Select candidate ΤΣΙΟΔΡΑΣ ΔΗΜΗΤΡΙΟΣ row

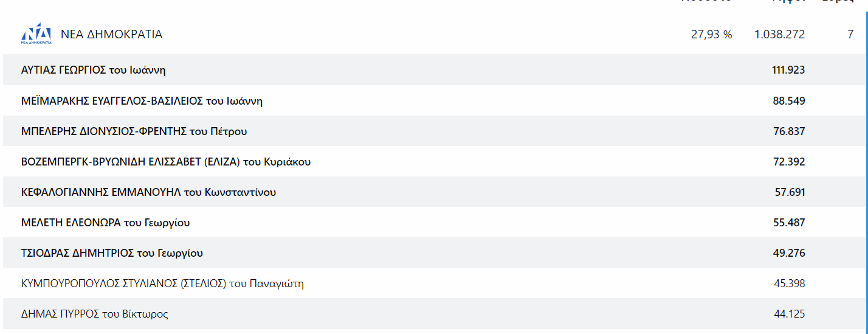coord(434,252)
